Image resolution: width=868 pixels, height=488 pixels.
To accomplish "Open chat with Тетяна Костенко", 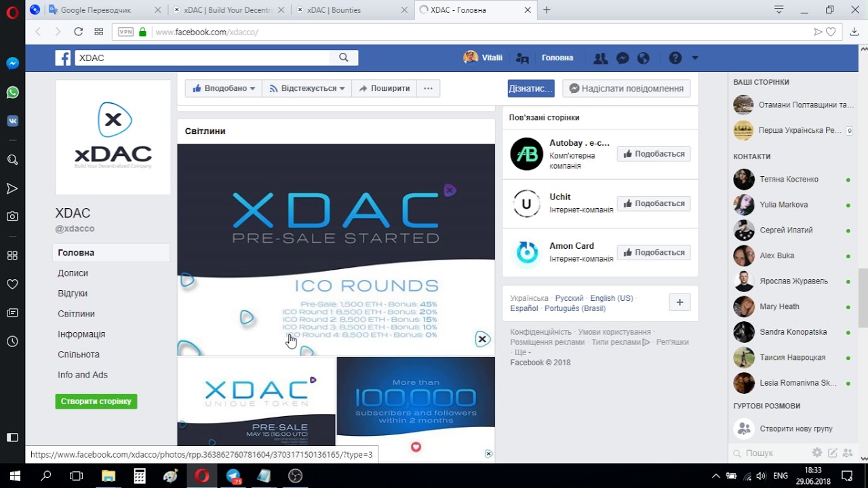I will (792, 180).
